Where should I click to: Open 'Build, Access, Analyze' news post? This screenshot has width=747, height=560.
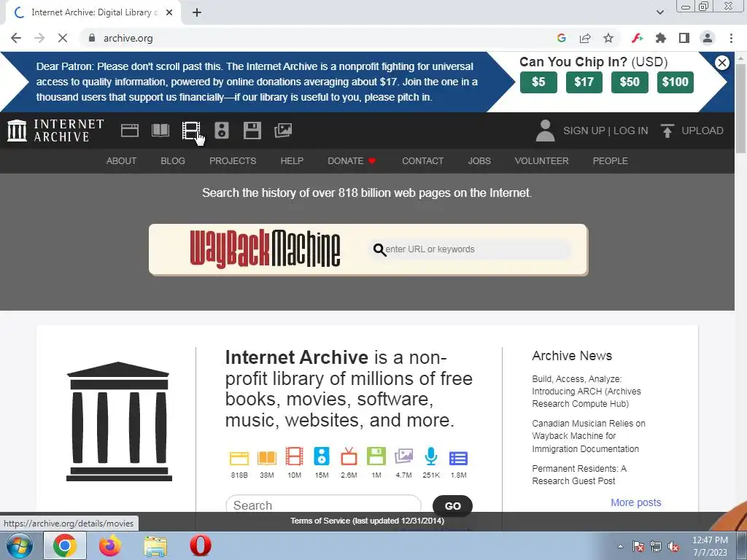coord(586,392)
